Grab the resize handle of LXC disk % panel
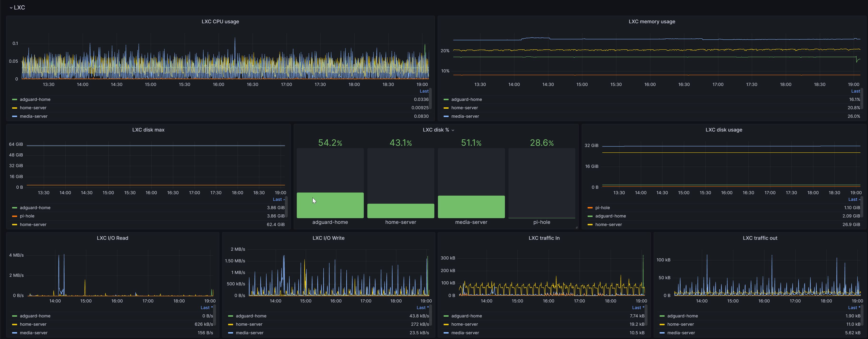Image resolution: width=868 pixels, height=339 pixels. tap(576, 228)
